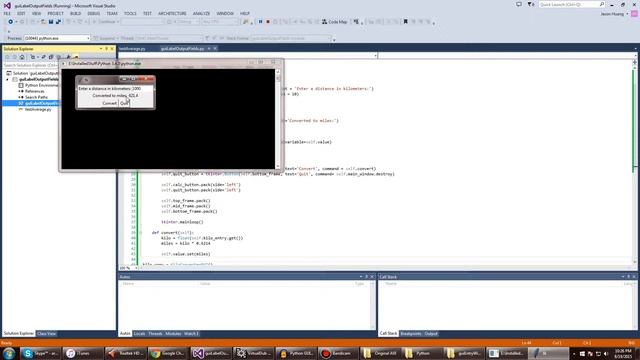Click the Properties wrench icon in Solution Explorer
Screen dimensions: 640x360
coord(68,57)
